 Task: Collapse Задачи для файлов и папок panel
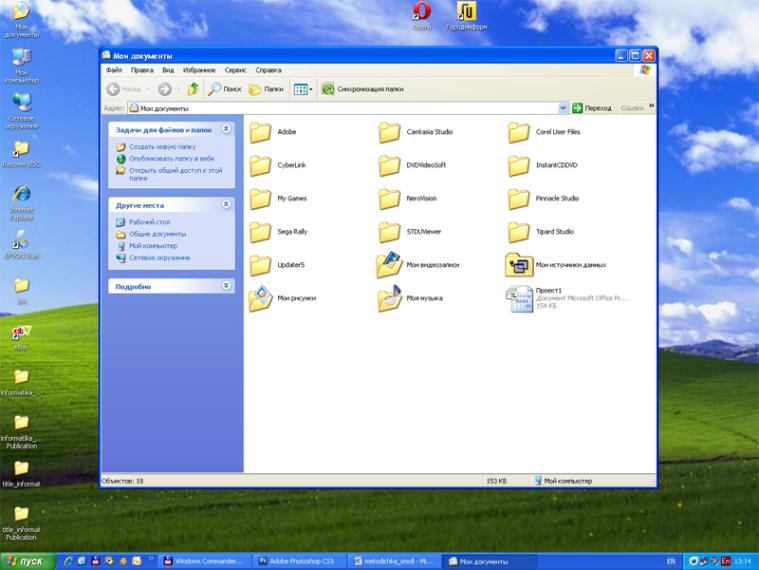226,129
